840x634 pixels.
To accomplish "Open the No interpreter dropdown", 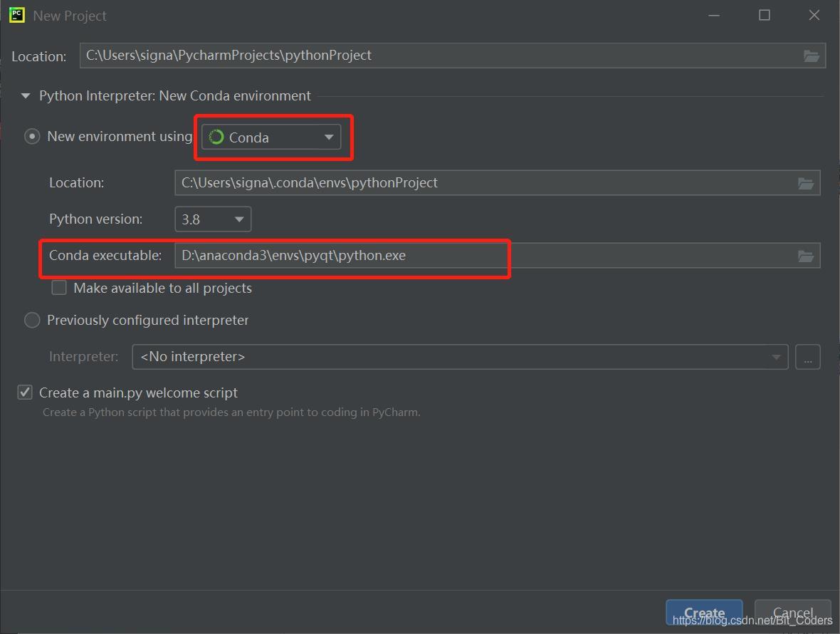I will click(460, 357).
